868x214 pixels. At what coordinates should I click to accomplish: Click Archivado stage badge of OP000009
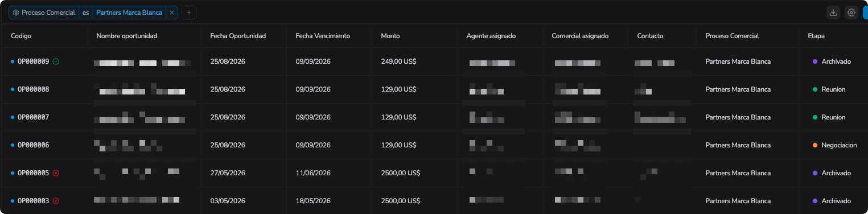[x=832, y=61]
